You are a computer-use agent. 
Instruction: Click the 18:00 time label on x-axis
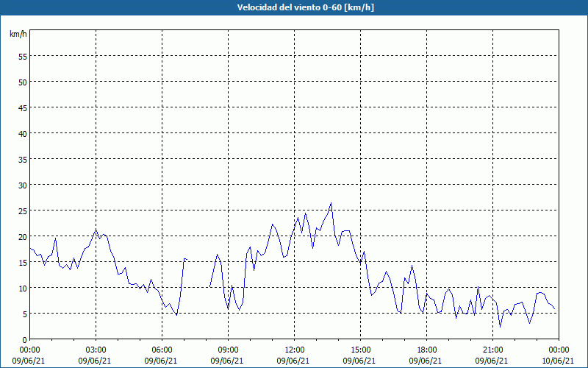427,350
